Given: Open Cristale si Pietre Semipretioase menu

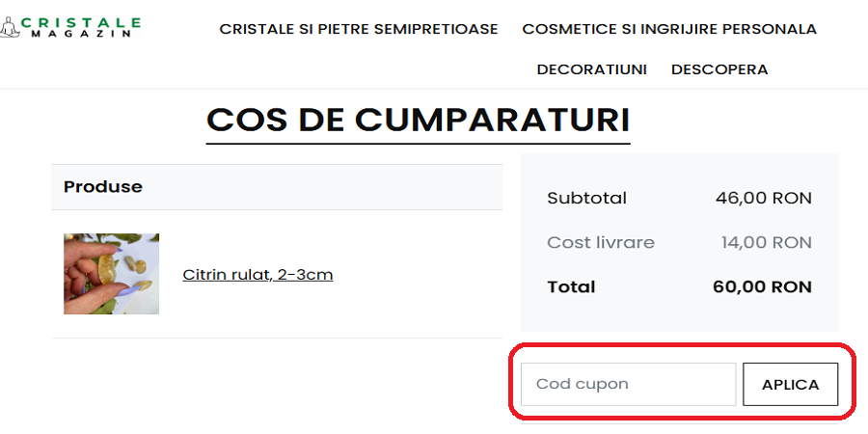Looking at the screenshot, I should [359, 29].
